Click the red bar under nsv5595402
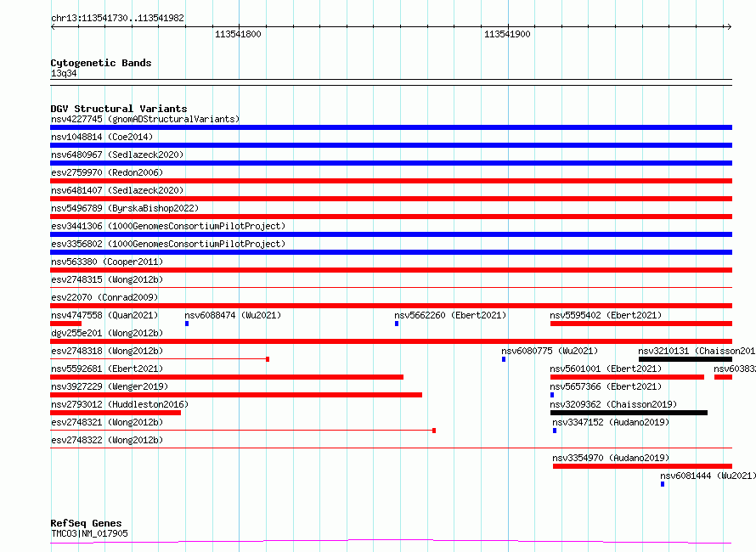Viewport: 756px width, 552px height. 641,324
